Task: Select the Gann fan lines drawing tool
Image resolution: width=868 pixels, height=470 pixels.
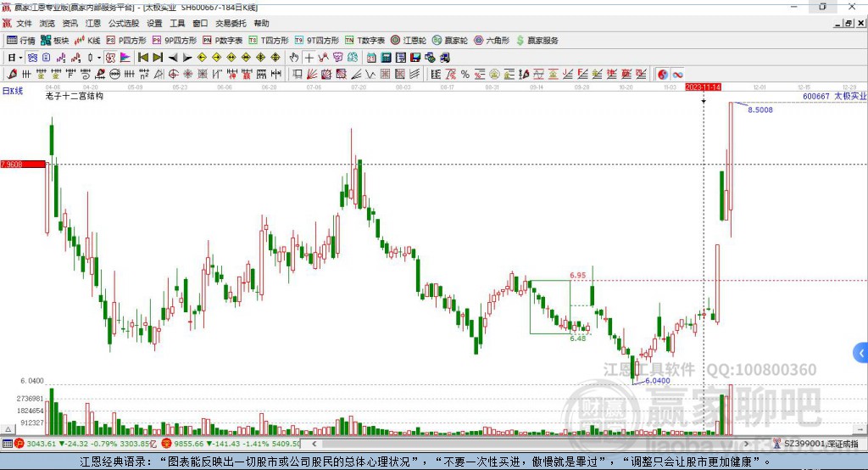Action: point(312,75)
